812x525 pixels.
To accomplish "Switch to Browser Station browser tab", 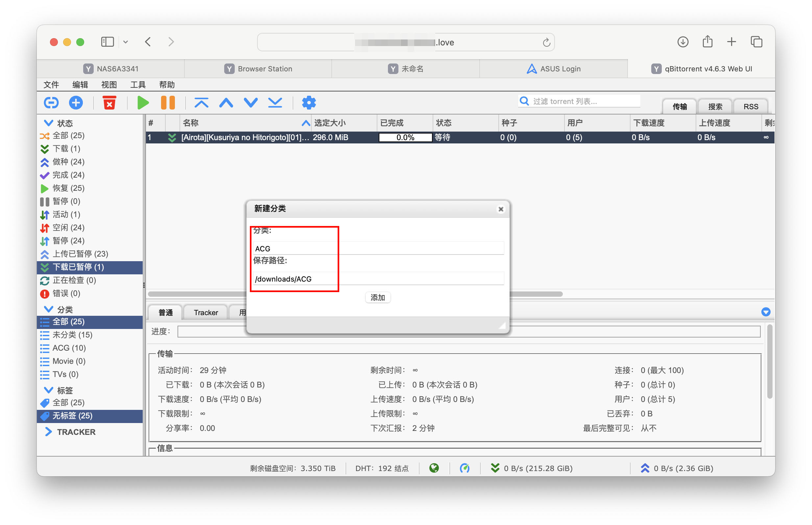I will click(258, 68).
